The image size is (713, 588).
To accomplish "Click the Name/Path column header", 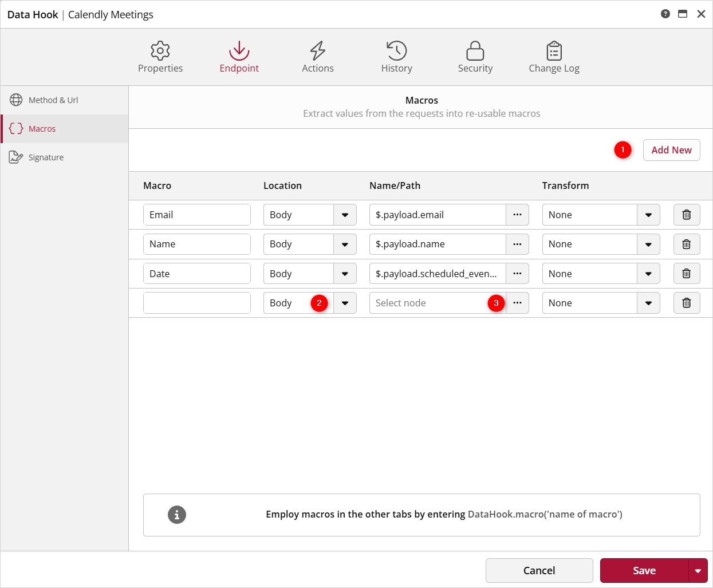I will coord(395,186).
